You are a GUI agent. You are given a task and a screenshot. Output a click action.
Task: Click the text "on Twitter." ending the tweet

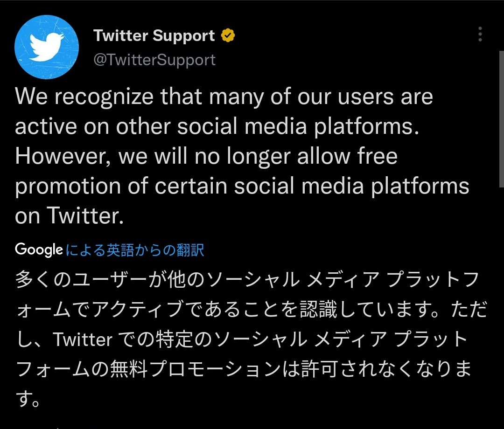coord(70,216)
